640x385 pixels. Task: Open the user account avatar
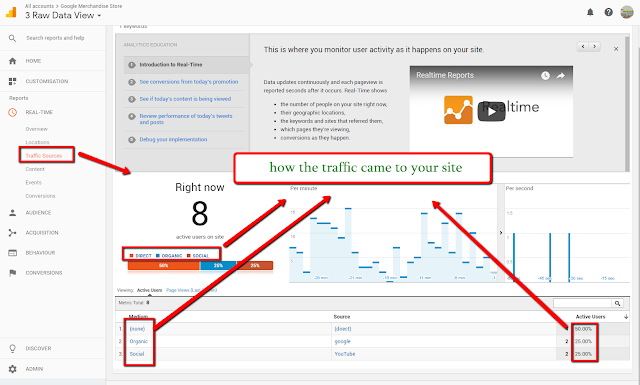click(627, 12)
